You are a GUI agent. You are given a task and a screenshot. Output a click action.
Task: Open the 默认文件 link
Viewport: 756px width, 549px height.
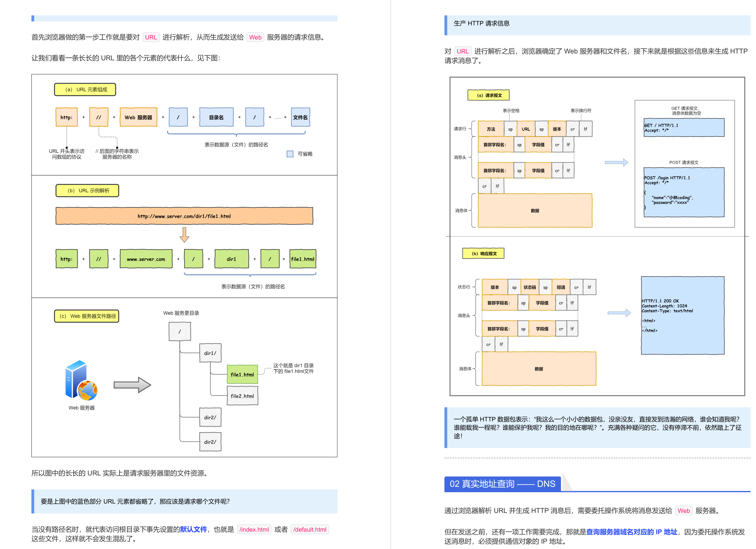pyautogui.click(x=193, y=529)
